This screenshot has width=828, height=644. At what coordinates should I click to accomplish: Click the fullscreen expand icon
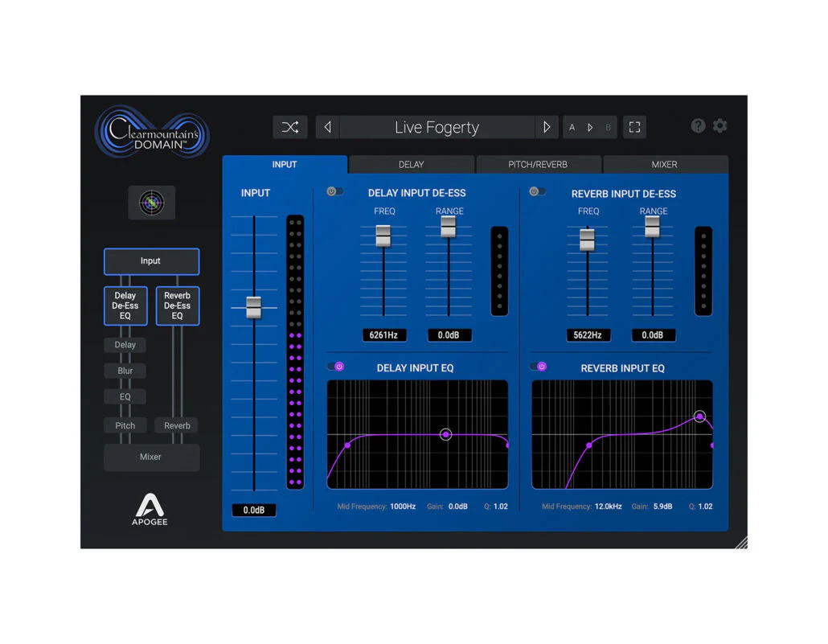[x=634, y=127]
